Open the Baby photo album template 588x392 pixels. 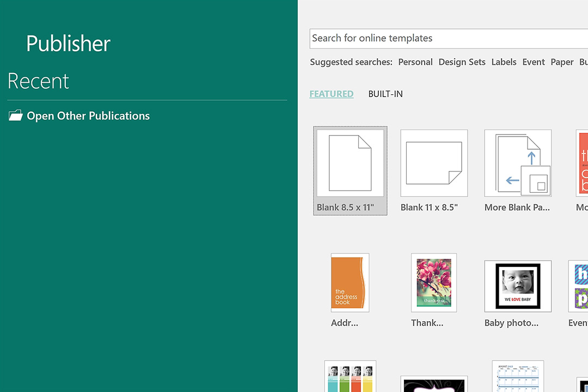(518, 286)
